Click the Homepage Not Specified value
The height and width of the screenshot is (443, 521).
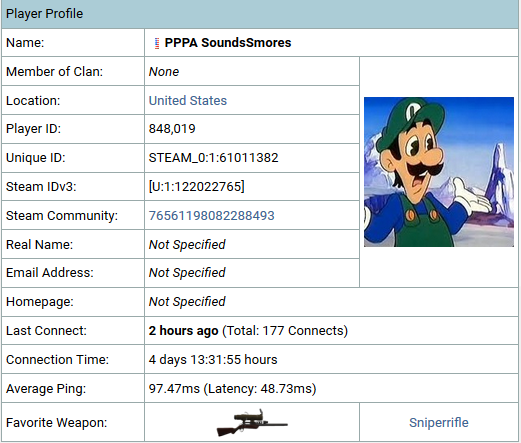pyautogui.click(x=187, y=302)
